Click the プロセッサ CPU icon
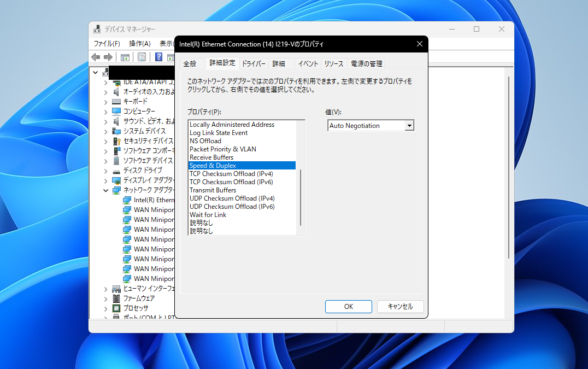The height and width of the screenshot is (369, 588). click(x=116, y=308)
